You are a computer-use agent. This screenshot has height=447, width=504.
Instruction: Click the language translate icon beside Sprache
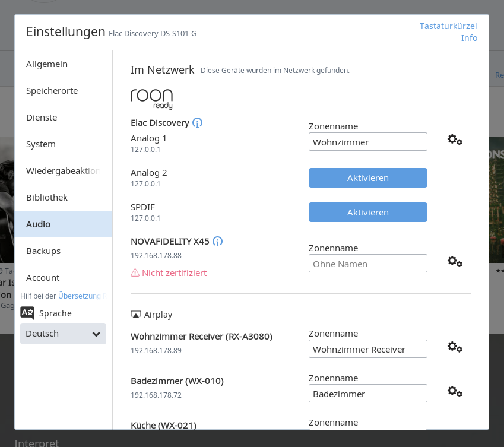[27, 313]
